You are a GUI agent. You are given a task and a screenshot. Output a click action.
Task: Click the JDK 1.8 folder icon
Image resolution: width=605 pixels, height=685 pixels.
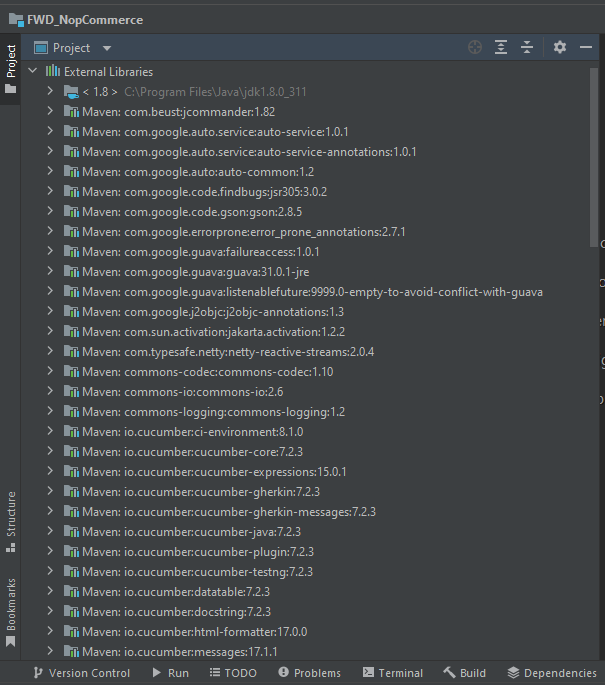pos(71,92)
